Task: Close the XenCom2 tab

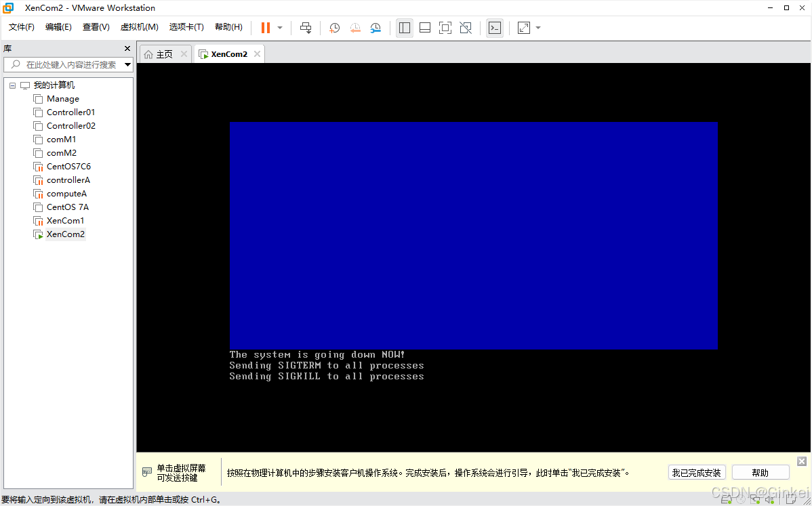Action: point(257,54)
